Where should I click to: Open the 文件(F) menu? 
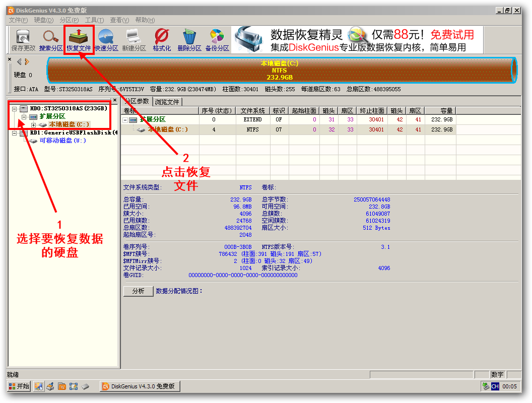[x=18, y=20]
